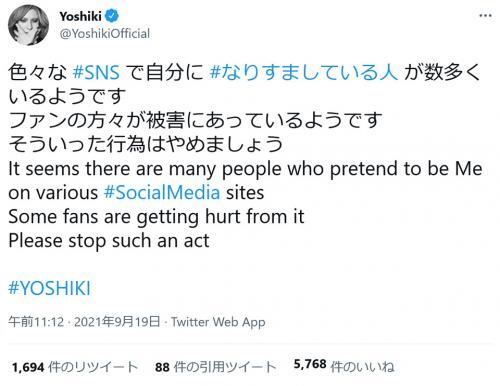
Task: Open the tweet timestamp 午前11:12
Action: coord(36,322)
